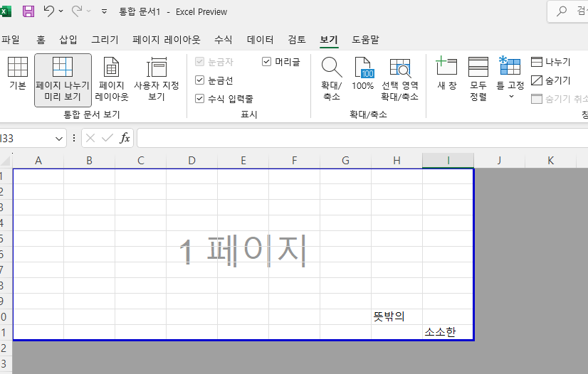Select column K header

(550, 161)
